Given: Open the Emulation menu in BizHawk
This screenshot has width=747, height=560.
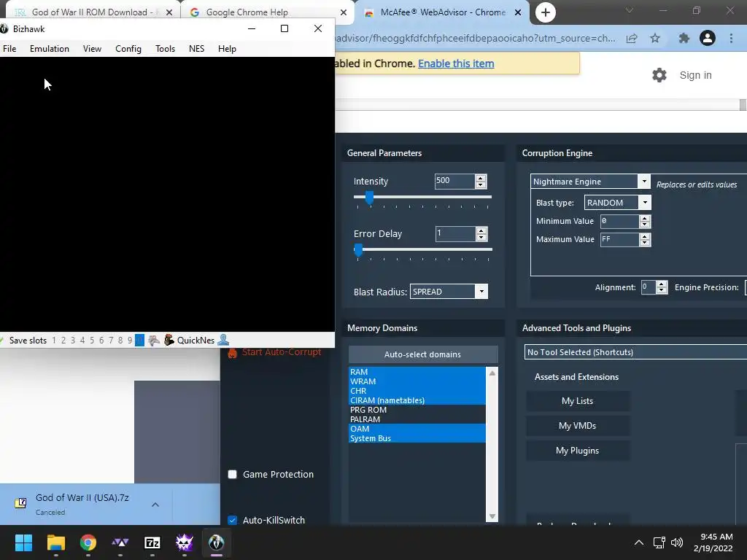Looking at the screenshot, I should click(50, 49).
